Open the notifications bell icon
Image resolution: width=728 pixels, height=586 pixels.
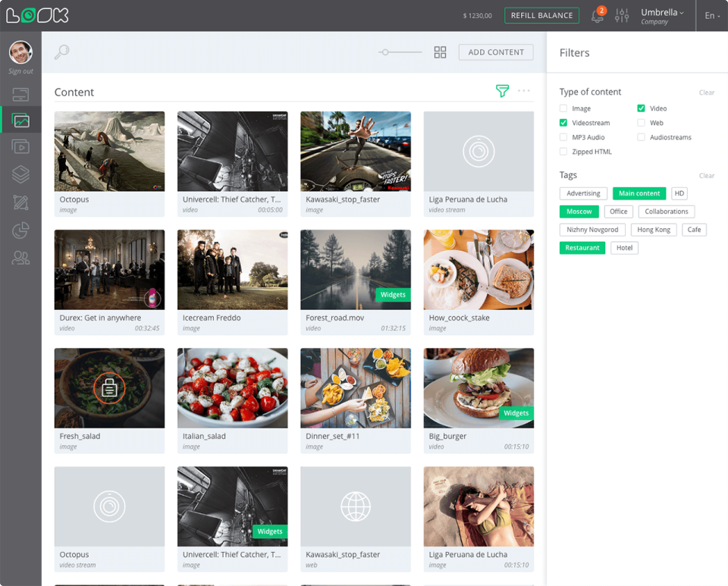[598, 16]
